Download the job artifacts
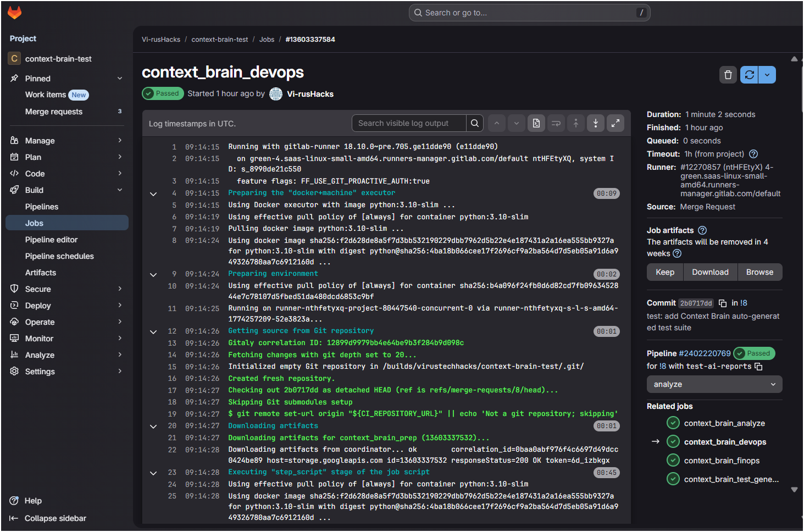The width and height of the screenshot is (804, 532). [x=710, y=272]
